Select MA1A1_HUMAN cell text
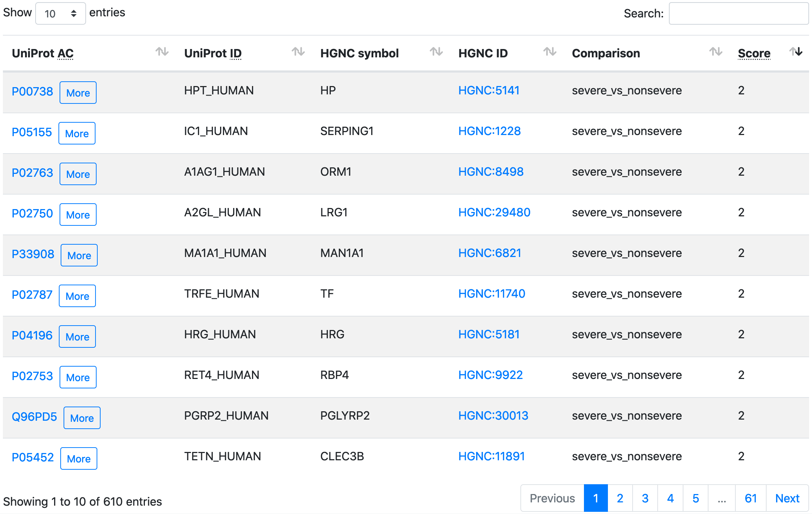Viewport: 812px width, 514px height. click(x=225, y=253)
